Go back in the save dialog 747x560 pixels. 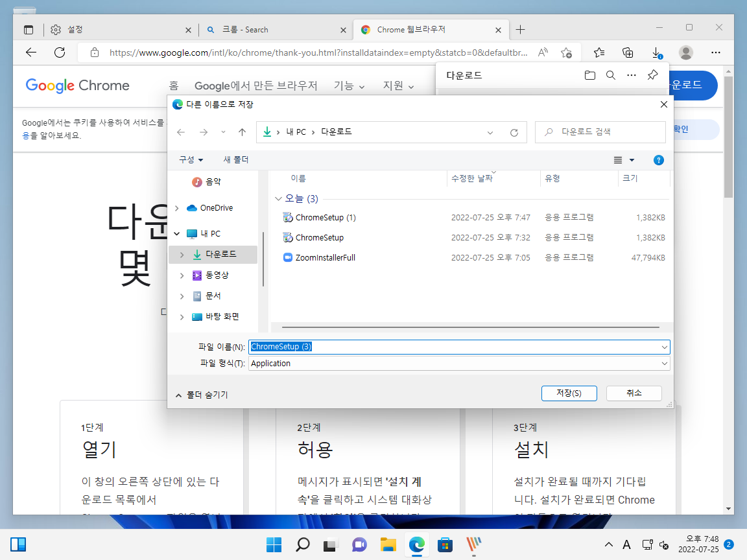click(x=181, y=132)
